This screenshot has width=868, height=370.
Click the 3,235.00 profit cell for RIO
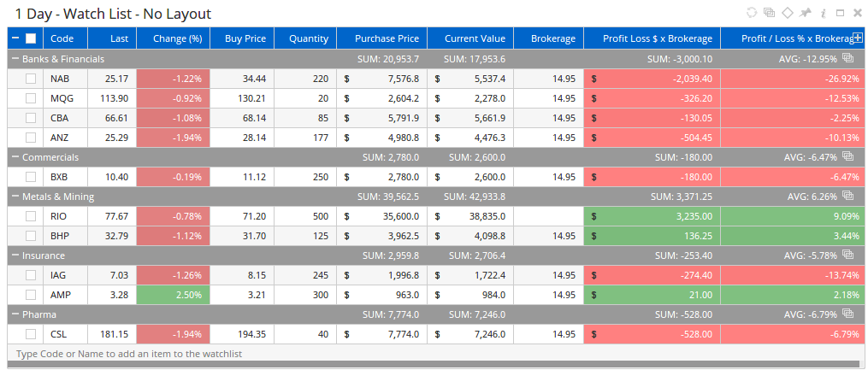(652, 215)
